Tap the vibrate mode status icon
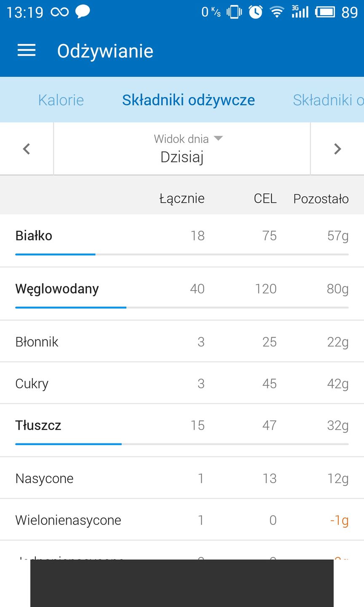The height and width of the screenshot is (607, 364). pos(234,12)
